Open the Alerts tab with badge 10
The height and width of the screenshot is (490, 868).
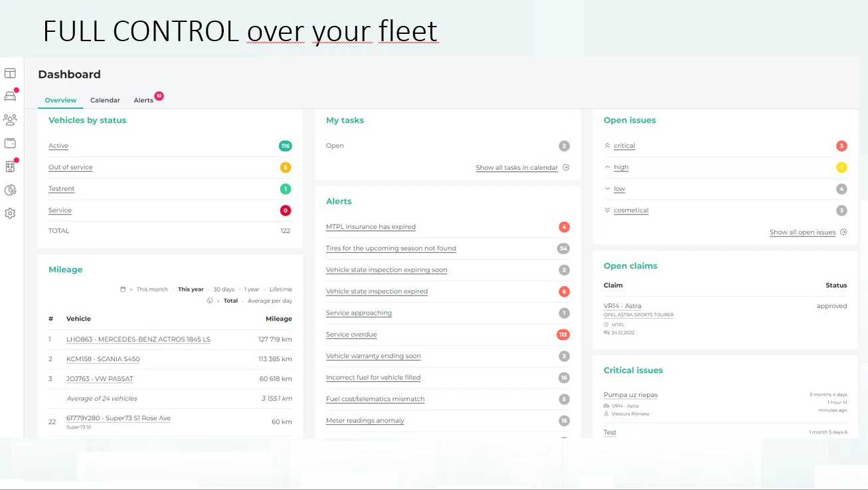tap(143, 100)
